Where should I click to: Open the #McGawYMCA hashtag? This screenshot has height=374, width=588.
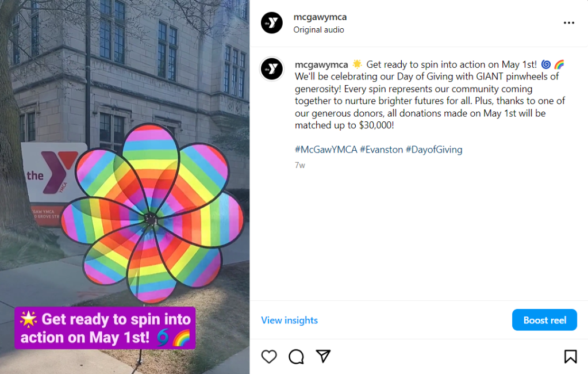click(325, 150)
